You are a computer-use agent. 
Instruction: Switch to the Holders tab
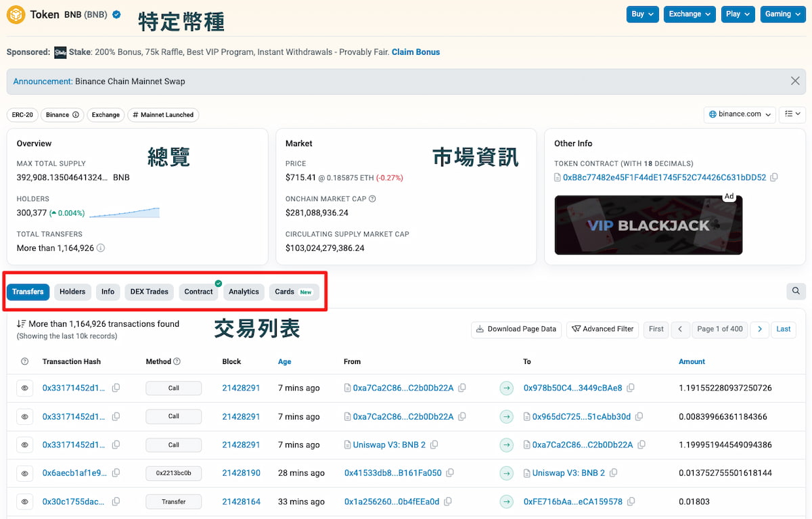[x=72, y=292]
